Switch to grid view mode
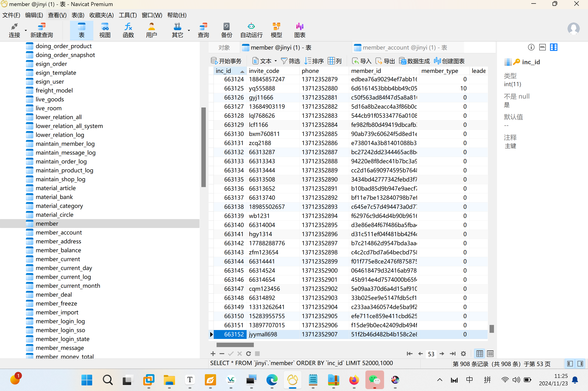Viewport: 588px width, 391px height. click(x=479, y=354)
